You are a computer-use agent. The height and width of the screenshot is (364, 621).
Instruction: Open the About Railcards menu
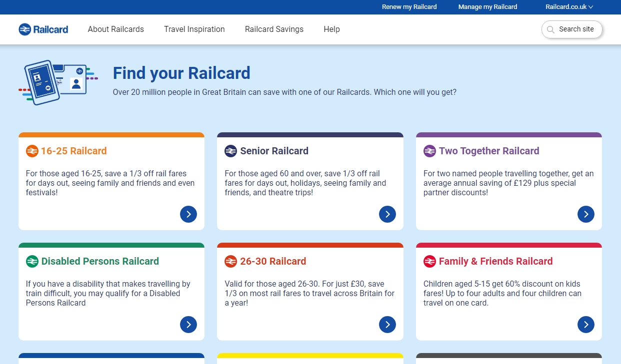116,29
